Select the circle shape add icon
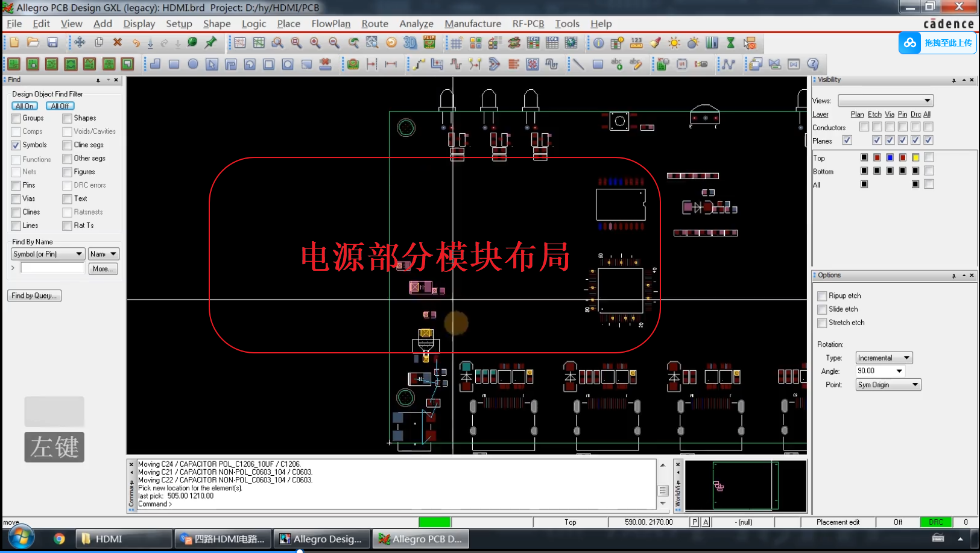The width and height of the screenshot is (980, 553). pos(193,64)
